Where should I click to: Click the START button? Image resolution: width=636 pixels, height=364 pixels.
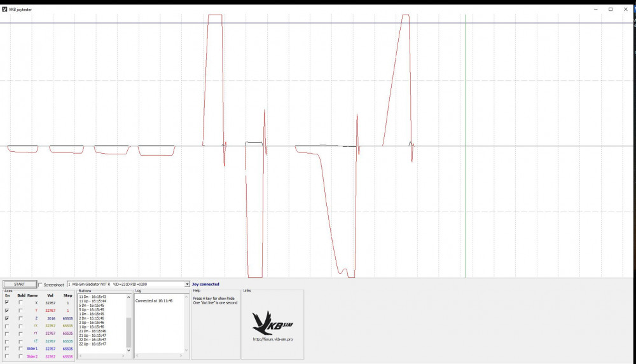pos(20,284)
